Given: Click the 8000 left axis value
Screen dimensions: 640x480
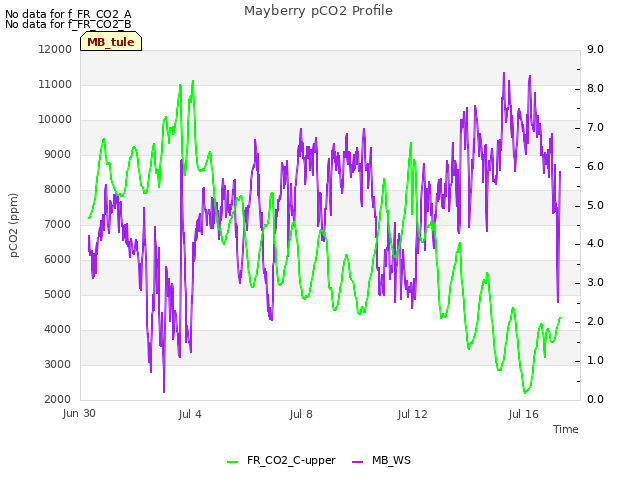Looking at the screenshot, I should coord(58,189).
